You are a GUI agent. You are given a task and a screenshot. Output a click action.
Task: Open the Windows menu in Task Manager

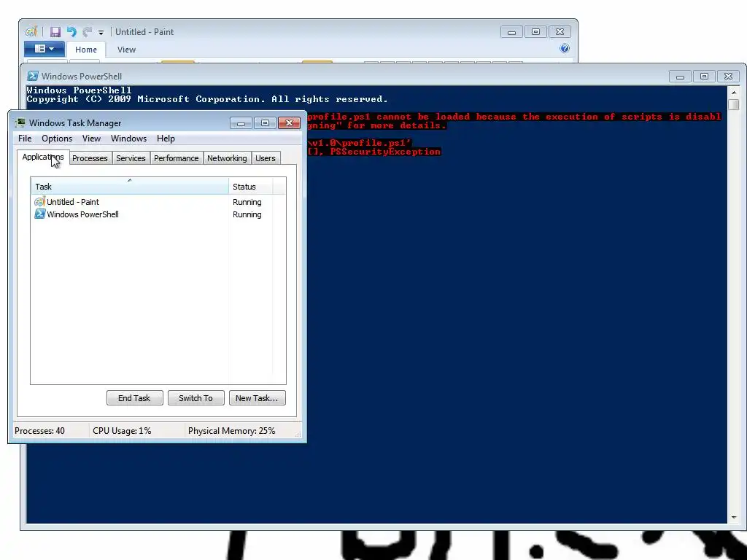(x=128, y=139)
